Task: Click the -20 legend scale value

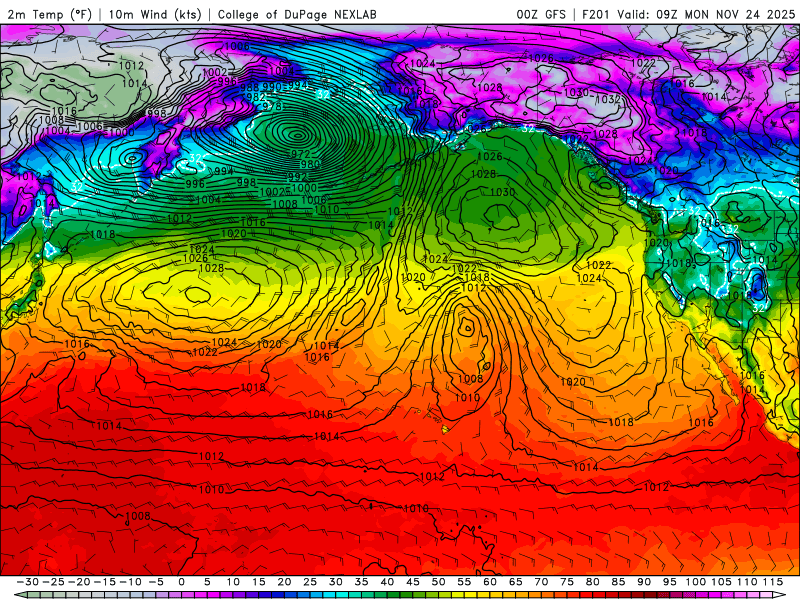Action: pyautogui.click(x=79, y=582)
